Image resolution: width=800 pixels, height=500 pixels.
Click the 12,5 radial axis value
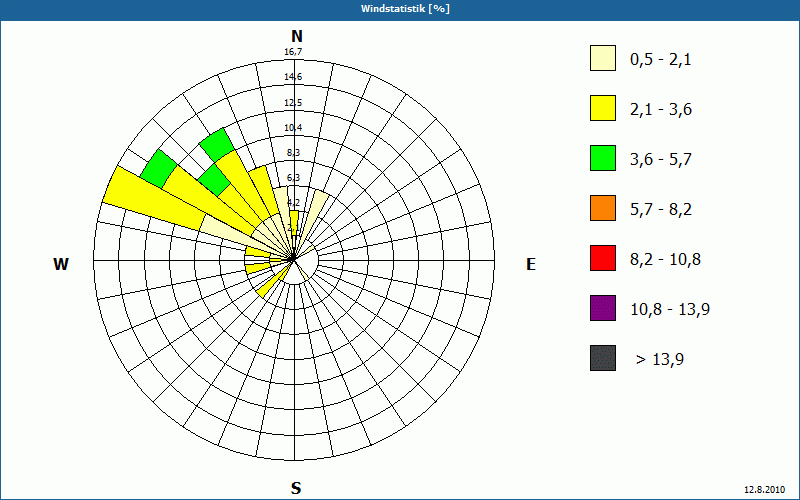pos(293,103)
